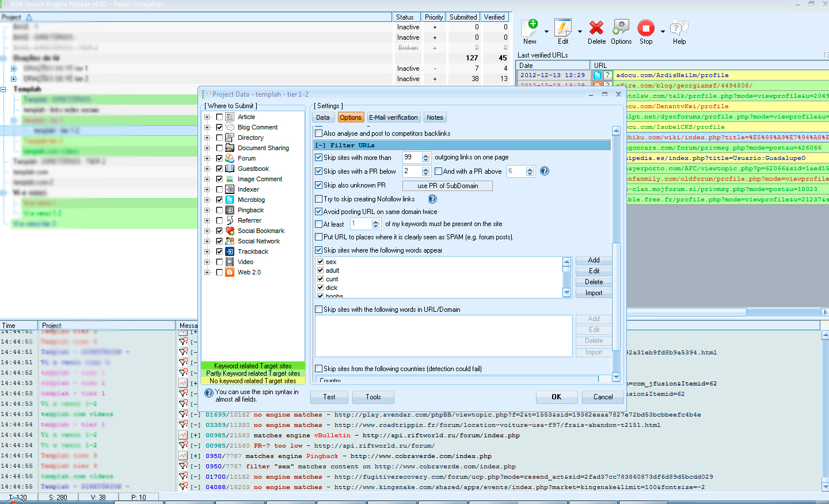Enable Skip sites with words in URL/Domain

click(318, 310)
